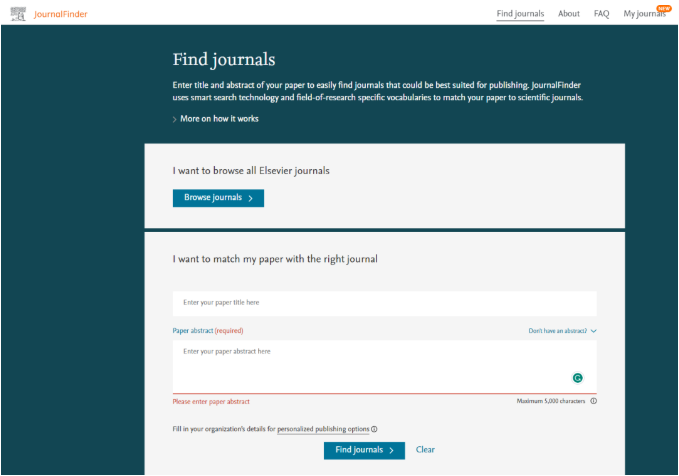Go to the About page
The width and height of the screenshot is (679, 476).
pos(569,14)
